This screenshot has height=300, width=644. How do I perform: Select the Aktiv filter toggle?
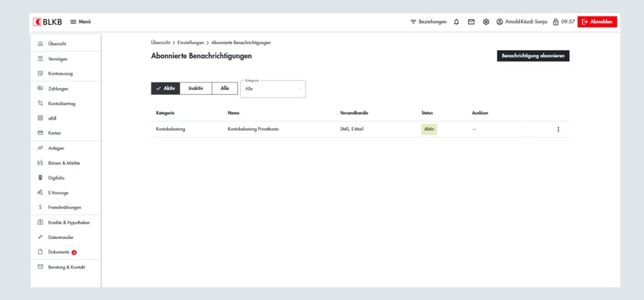click(x=165, y=88)
